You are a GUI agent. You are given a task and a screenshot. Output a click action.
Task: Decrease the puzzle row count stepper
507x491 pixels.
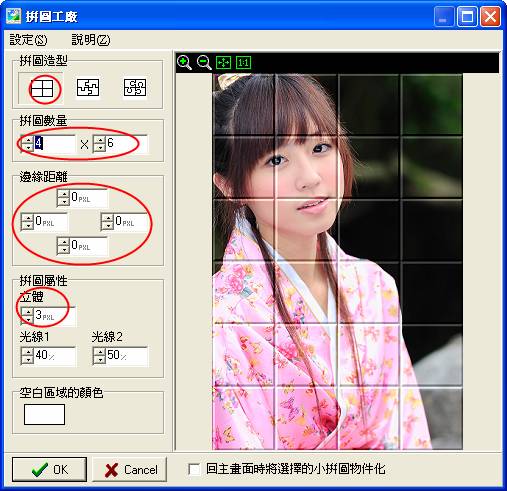100,148
